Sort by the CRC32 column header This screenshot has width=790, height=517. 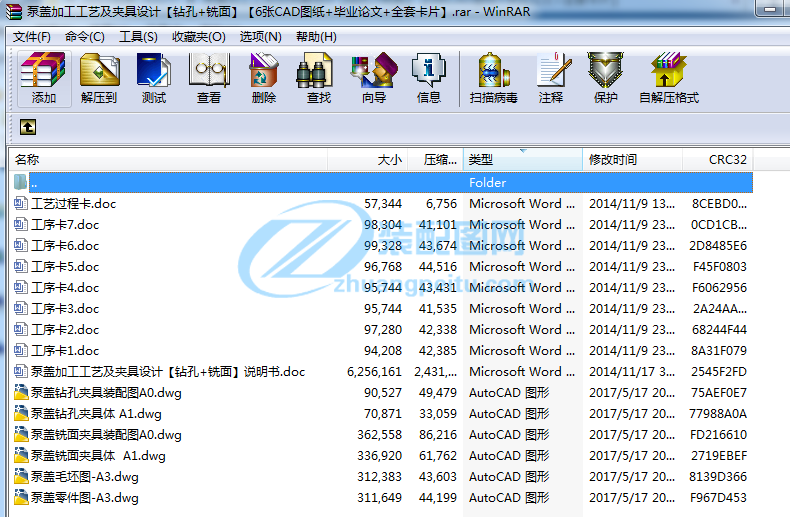coord(717,160)
